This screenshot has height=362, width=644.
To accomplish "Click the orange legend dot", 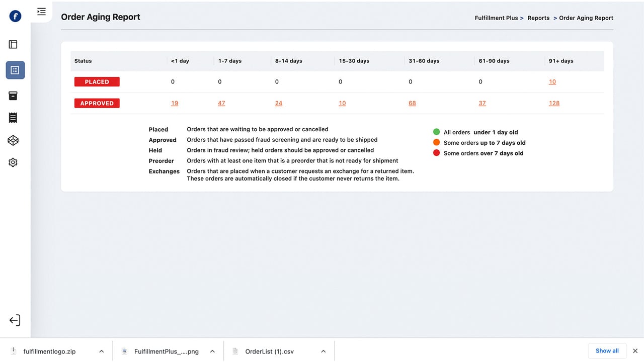I will 436,142.
